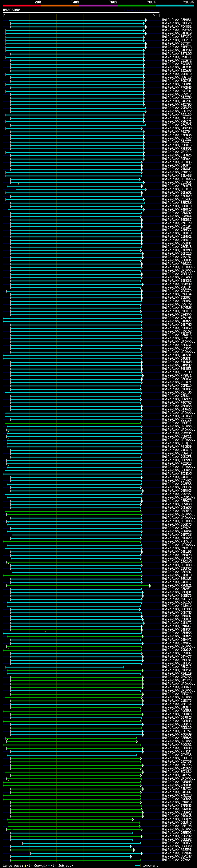Select the label UniRef100_Q801H7
The height and width of the screenshot is (868, 197).
coord(177,856)
